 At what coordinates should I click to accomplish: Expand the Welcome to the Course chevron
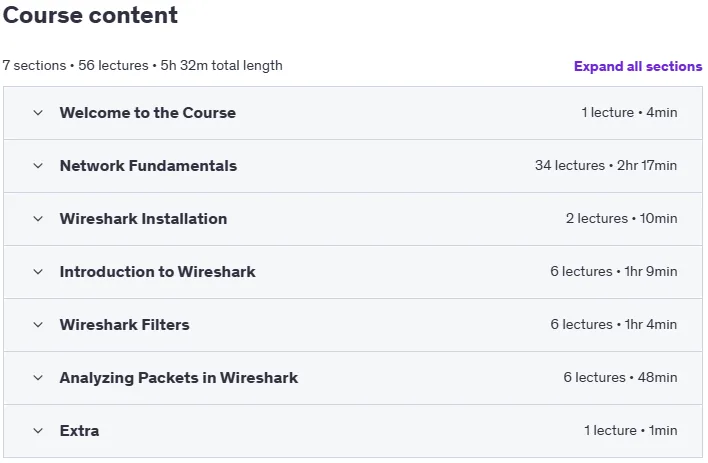tap(38, 112)
